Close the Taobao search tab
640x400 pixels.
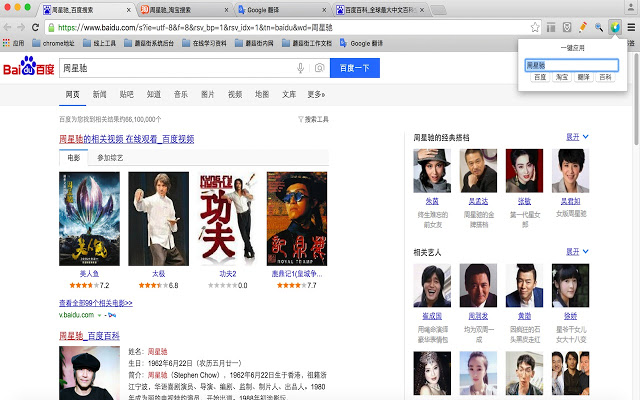227,10
